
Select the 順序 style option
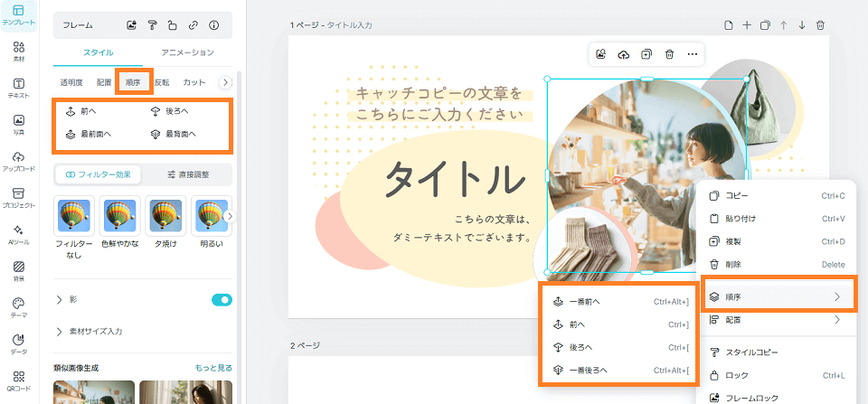point(133,82)
